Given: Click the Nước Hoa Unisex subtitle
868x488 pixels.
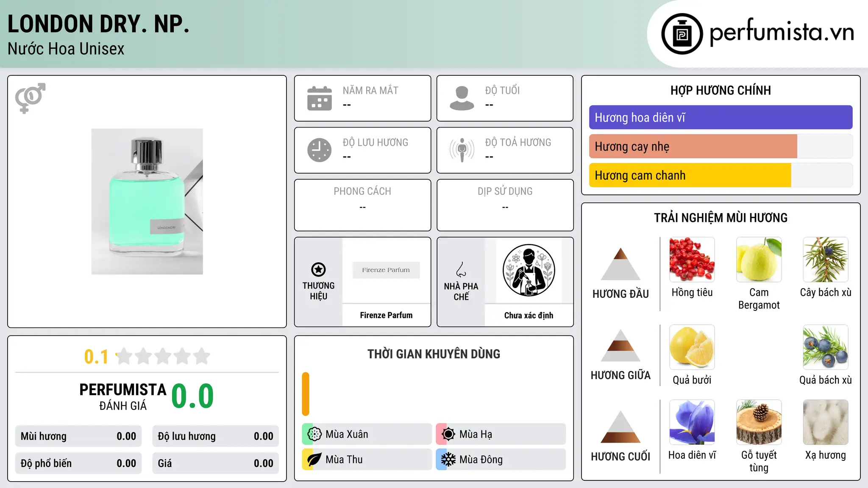Looking at the screenshot, I should tap(66, 49).
